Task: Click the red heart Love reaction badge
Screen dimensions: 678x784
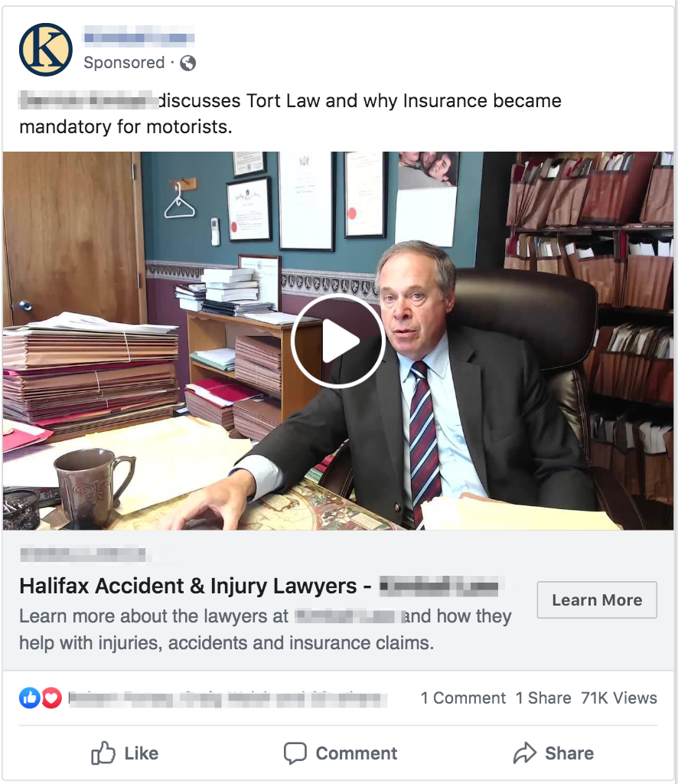Action: point(51,697)
